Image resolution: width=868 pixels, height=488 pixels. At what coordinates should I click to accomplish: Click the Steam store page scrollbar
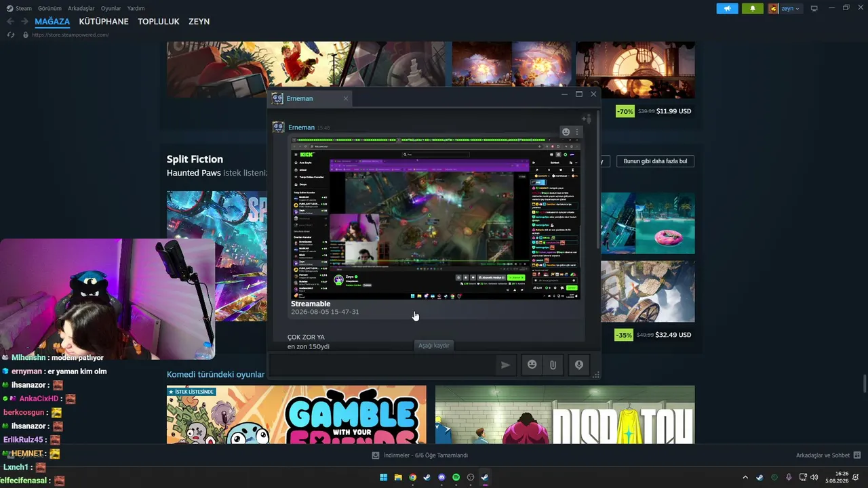click(864, 383)
